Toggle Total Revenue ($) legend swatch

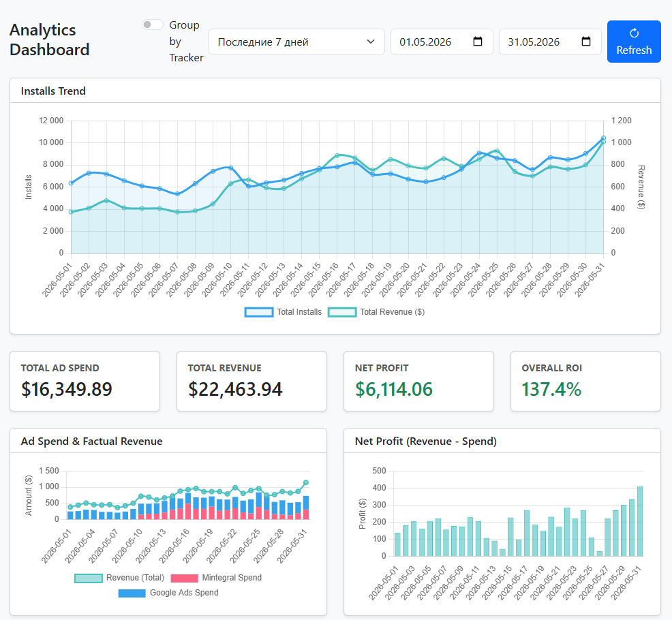[342, 312]
